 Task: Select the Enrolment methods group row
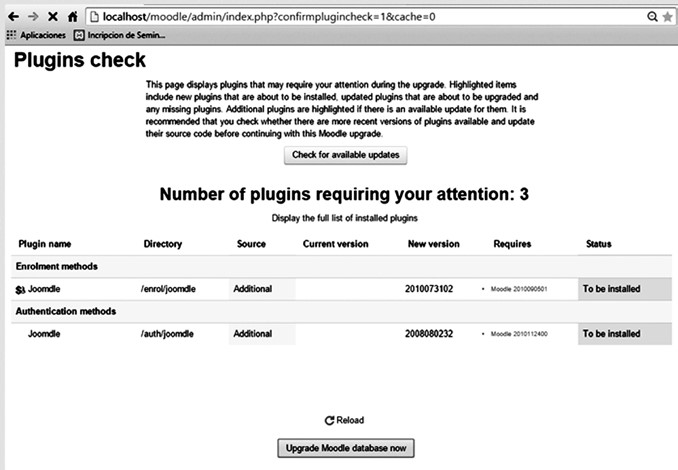[x=342, y=266]
